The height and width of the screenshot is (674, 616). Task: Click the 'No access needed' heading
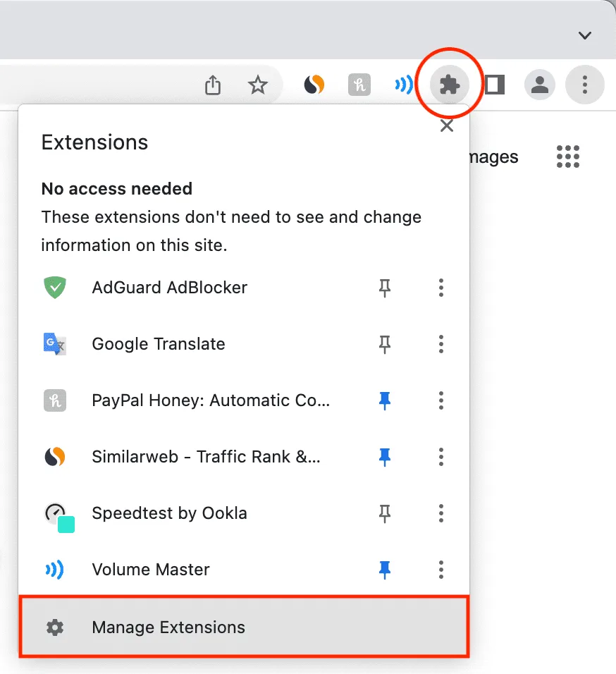pyautogui.click(x=117, y=189)
